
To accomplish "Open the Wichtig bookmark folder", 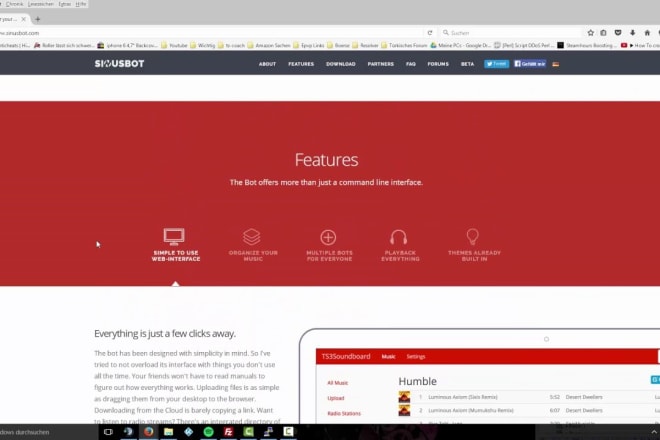I will click(x=202, y=45).
